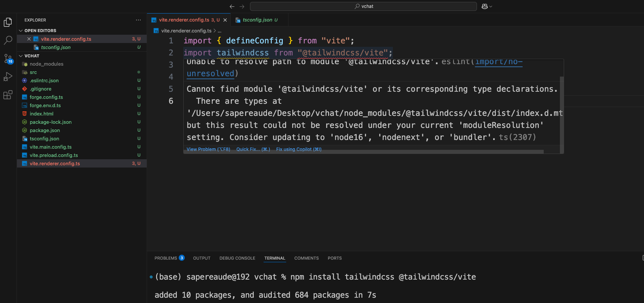Collapse the Open Editors section
The height and width of the screenshot is (303, 644).
(x=21, y=31)
